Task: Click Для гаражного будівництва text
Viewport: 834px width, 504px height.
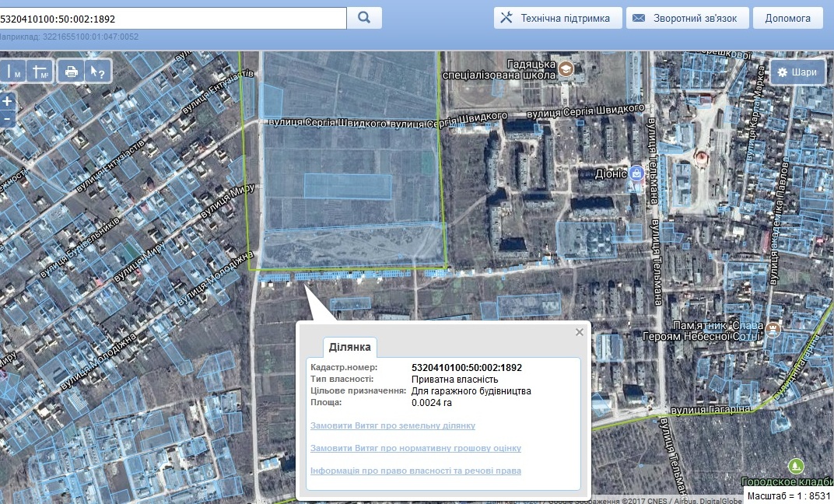Action: click(x=471, y=390)
